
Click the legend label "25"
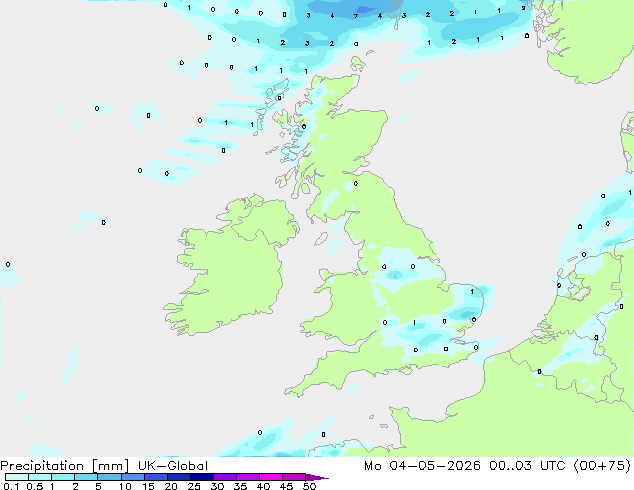(x=194, y=486)
